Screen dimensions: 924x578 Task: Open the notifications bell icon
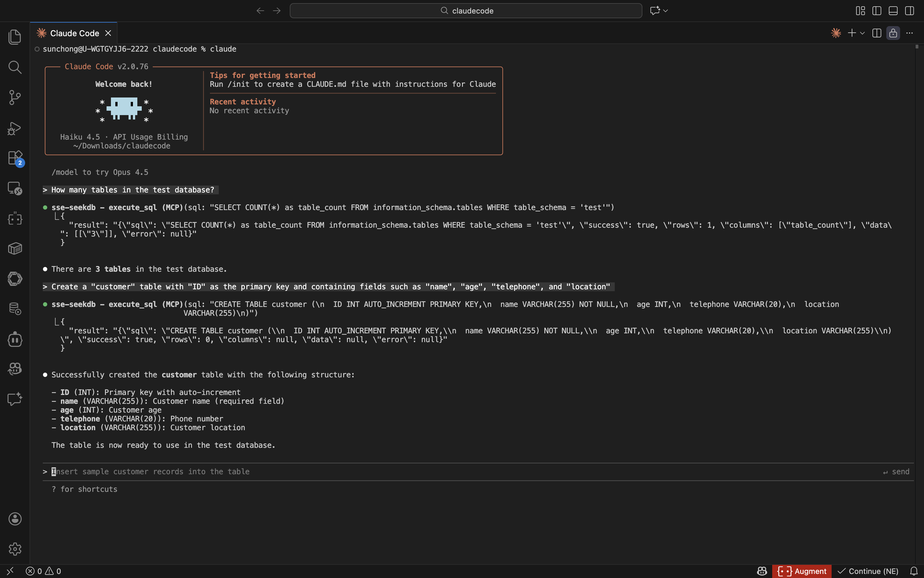914,571
